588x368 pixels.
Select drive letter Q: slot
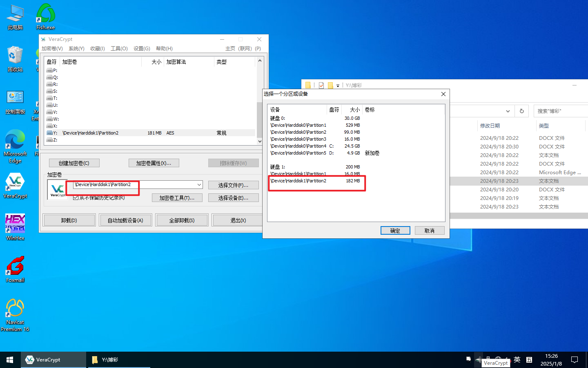click(x=52, y=77)
